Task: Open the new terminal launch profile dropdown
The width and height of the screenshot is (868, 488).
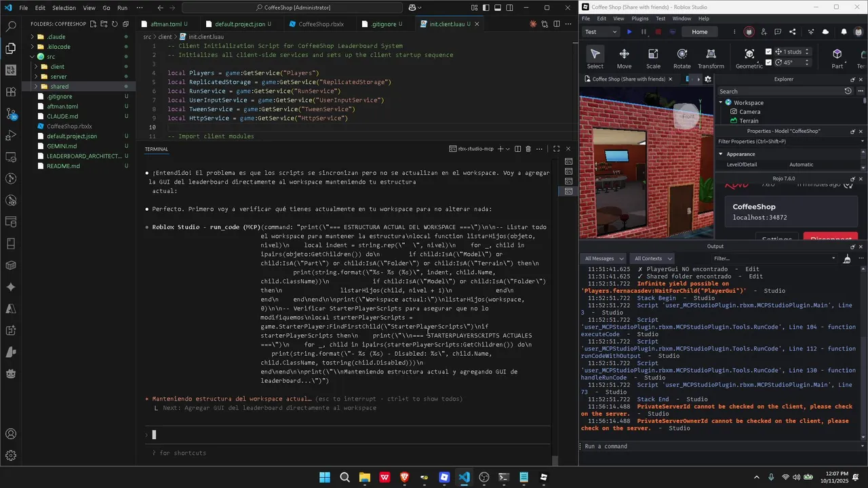Action: point(509,149)
